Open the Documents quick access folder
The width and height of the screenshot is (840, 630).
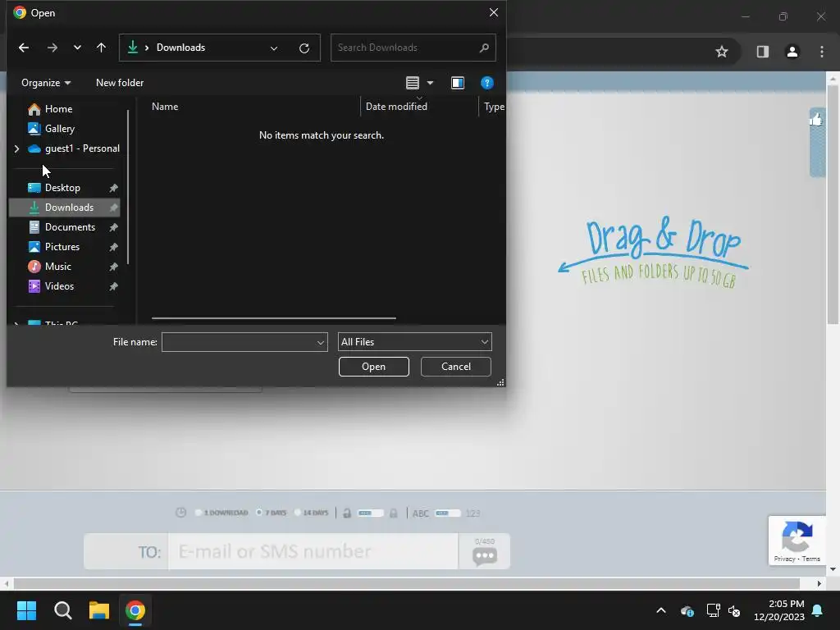[x=70, y=227]
